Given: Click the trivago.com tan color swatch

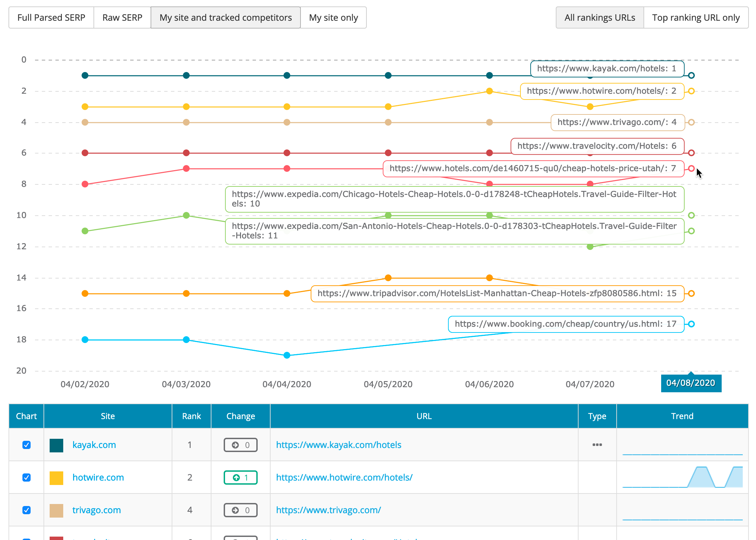Looking at the screenshot, I should point(56,510).
